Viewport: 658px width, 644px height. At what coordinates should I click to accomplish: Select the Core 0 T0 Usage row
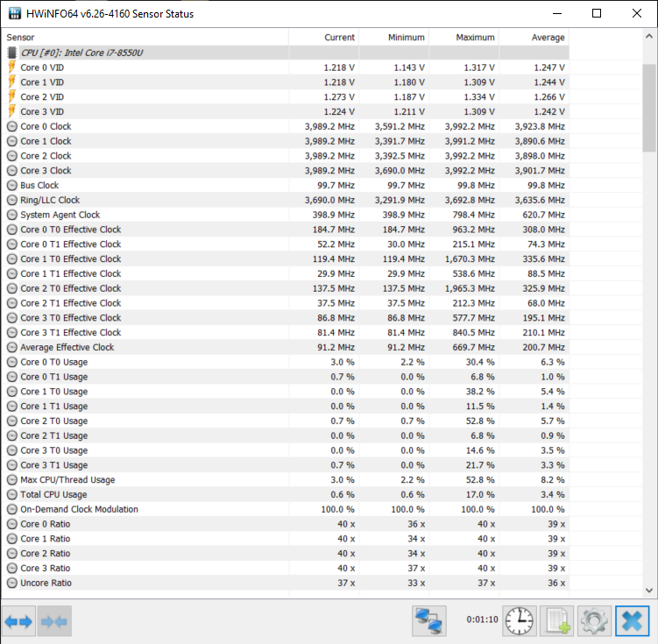286,362
